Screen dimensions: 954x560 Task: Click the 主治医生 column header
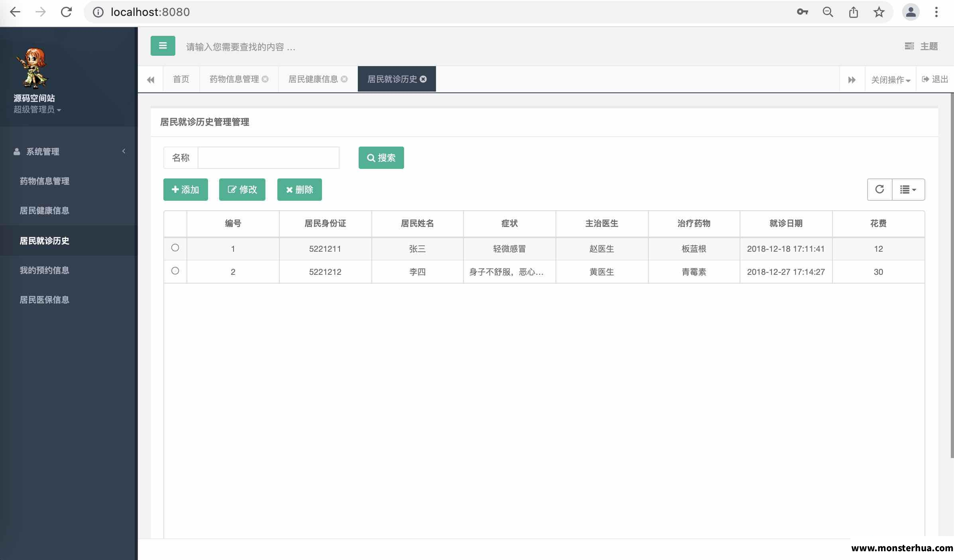602,223
